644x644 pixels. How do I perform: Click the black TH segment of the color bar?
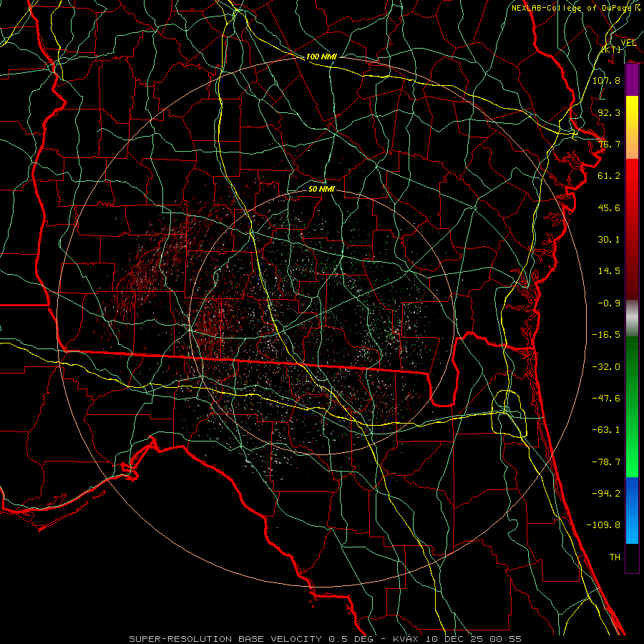632,558
